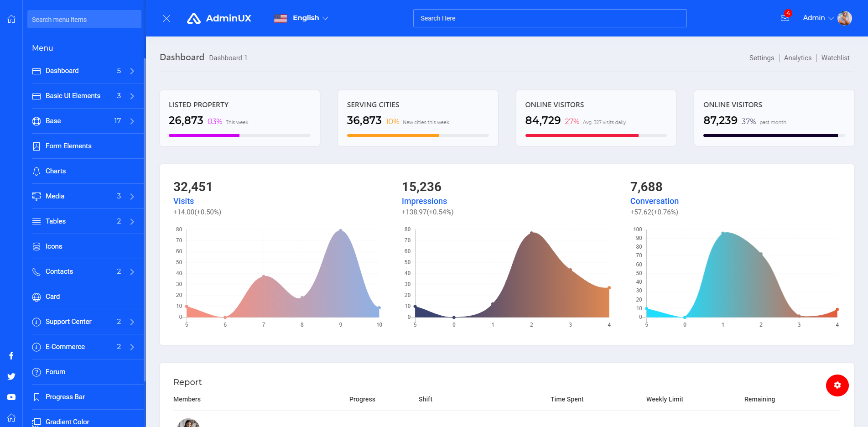Click the Base lifebuoy icon
Screen dimensions: 868x427
tap(36, 121)
